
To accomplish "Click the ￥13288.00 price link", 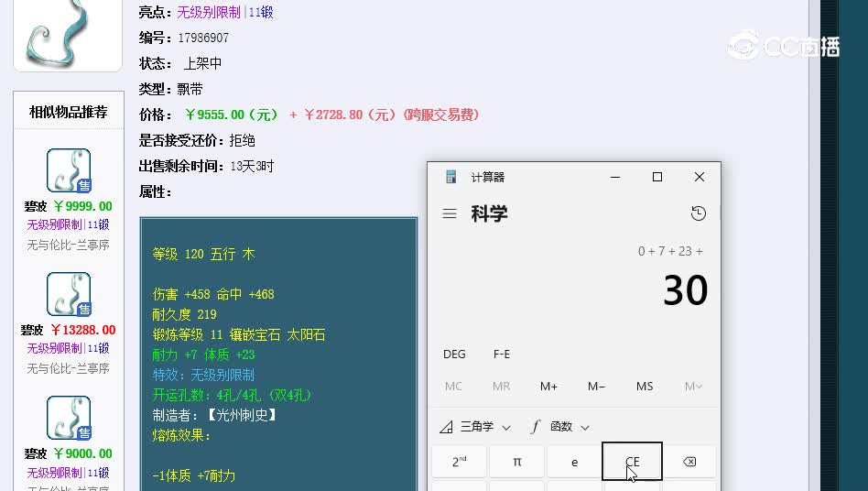I will pyautogui.click(x=83, y=331).
